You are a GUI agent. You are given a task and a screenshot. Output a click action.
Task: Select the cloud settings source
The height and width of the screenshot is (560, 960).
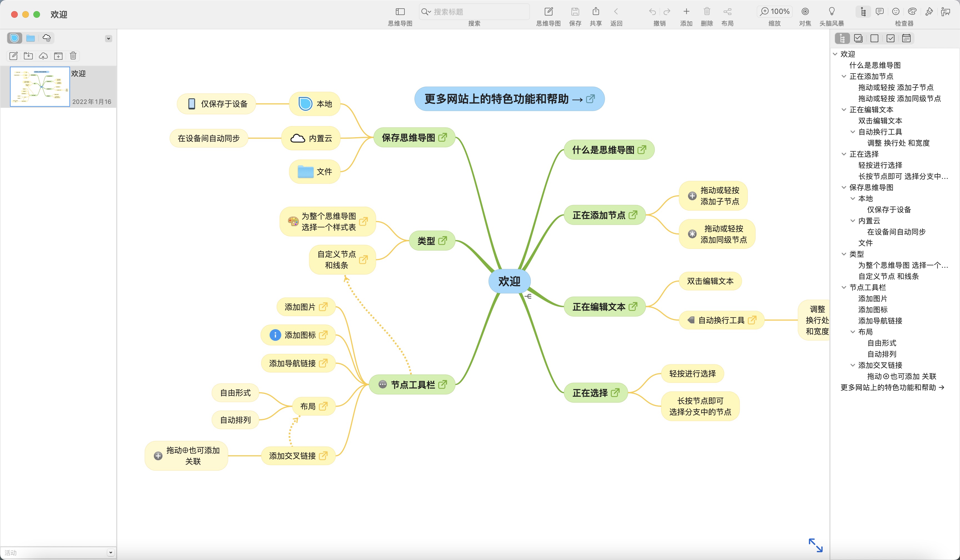point(46,38)
